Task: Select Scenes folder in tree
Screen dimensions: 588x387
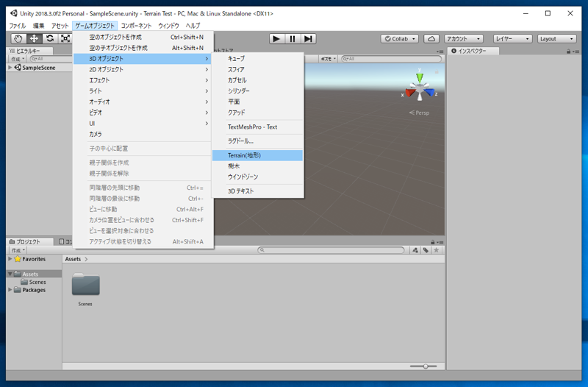Action: [33, 282]
